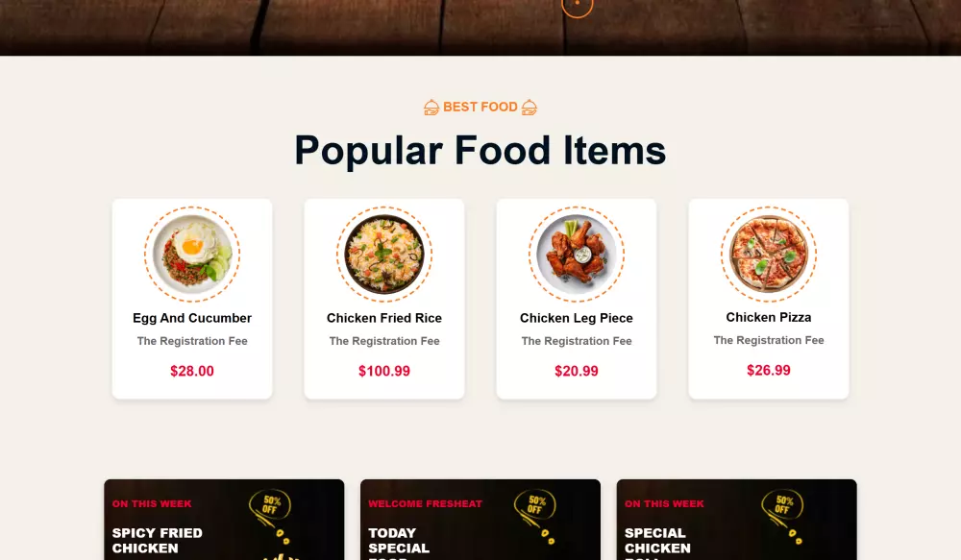Click the burger icon right of BEST FOOD
The height and width of the screenshot is (560, 961).
(x=529, y=108)
